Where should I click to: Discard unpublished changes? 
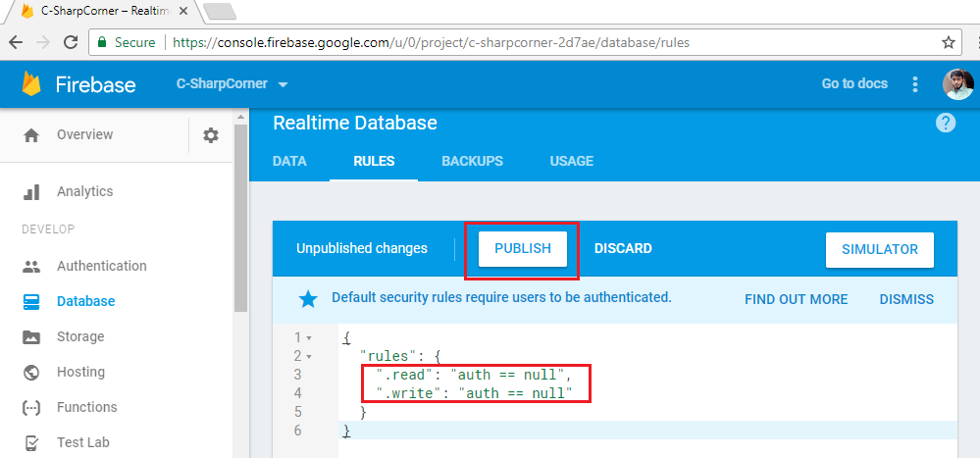[623, 249]
